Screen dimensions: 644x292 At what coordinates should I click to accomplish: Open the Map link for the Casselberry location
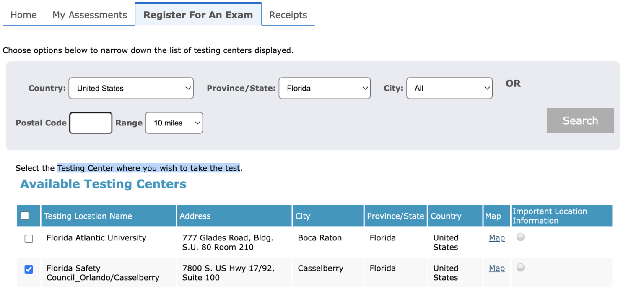496,268
